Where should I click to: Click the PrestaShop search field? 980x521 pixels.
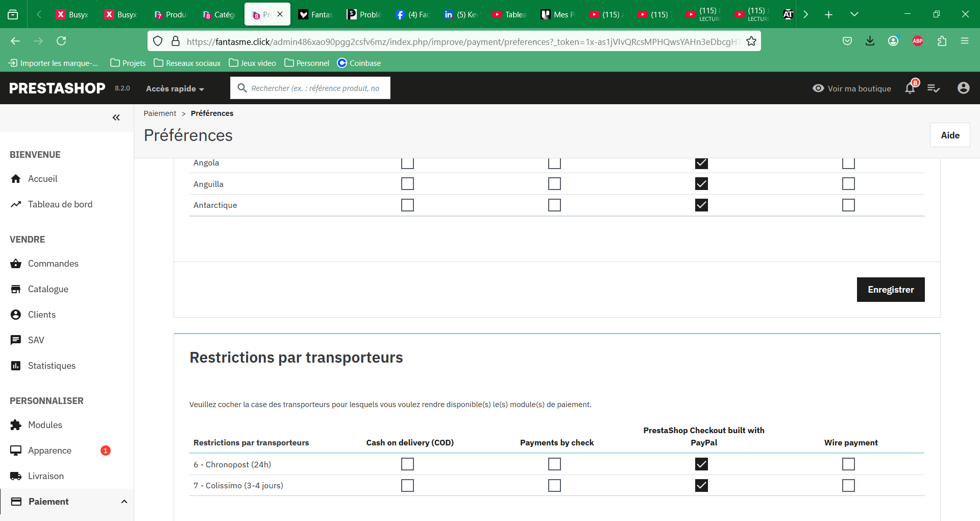pyautogui.click(x=310, y=88)
